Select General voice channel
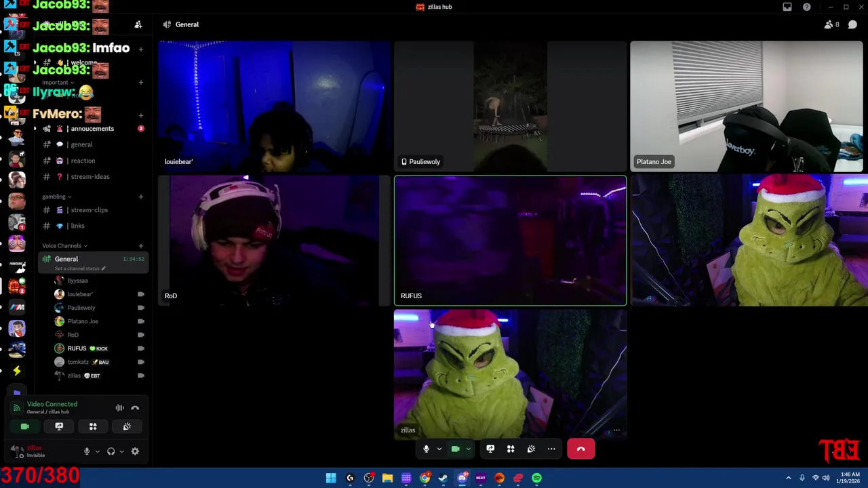The width and height of the screenshot is (868, 488). pyautogui.click(x=93, y=262)
